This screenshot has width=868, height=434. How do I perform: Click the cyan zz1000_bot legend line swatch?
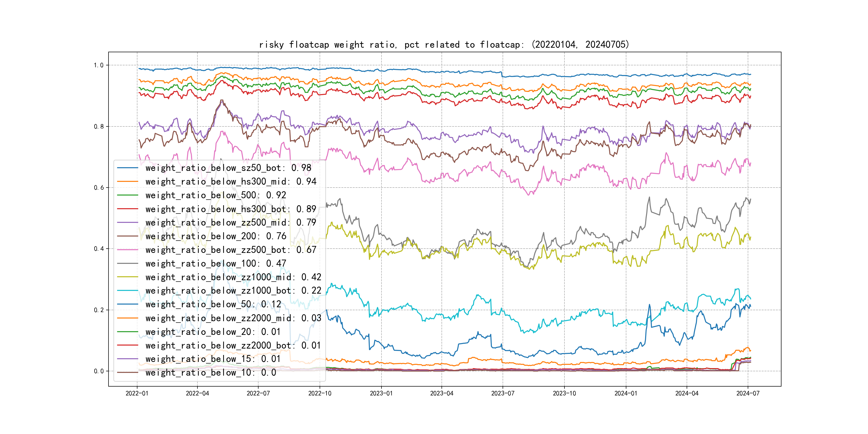point(127,291)
